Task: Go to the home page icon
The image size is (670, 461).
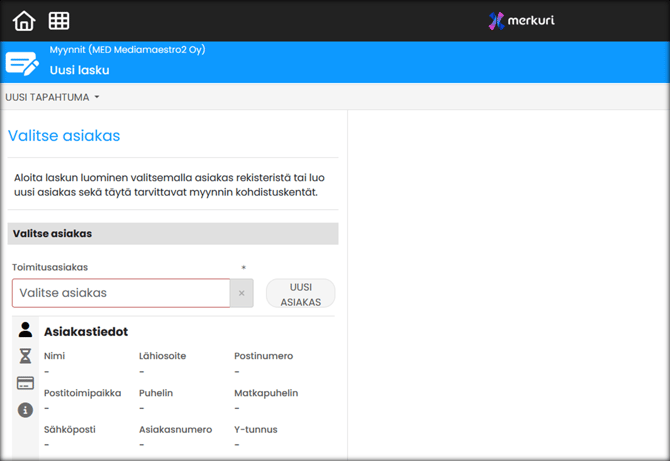Action: [x=23, y=20]
